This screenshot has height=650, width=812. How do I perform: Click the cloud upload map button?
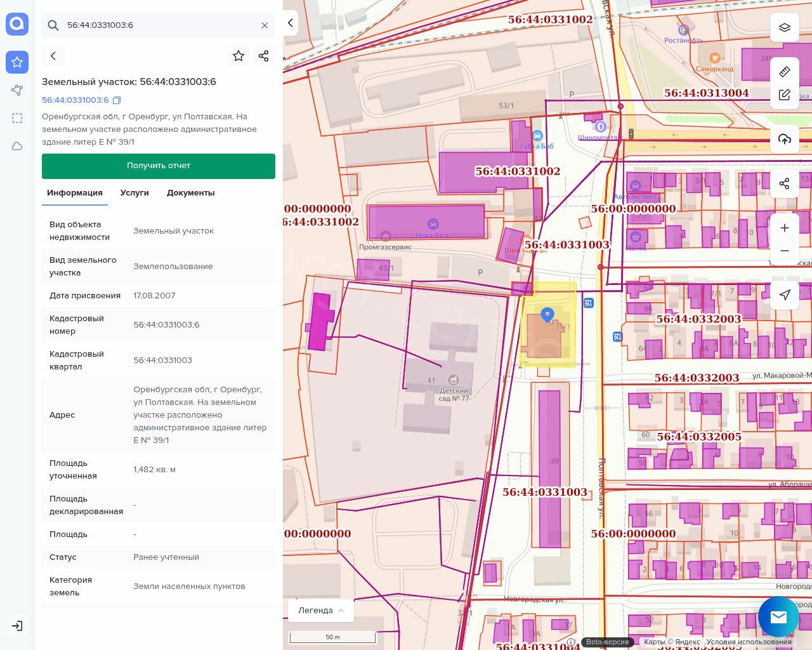784,139
